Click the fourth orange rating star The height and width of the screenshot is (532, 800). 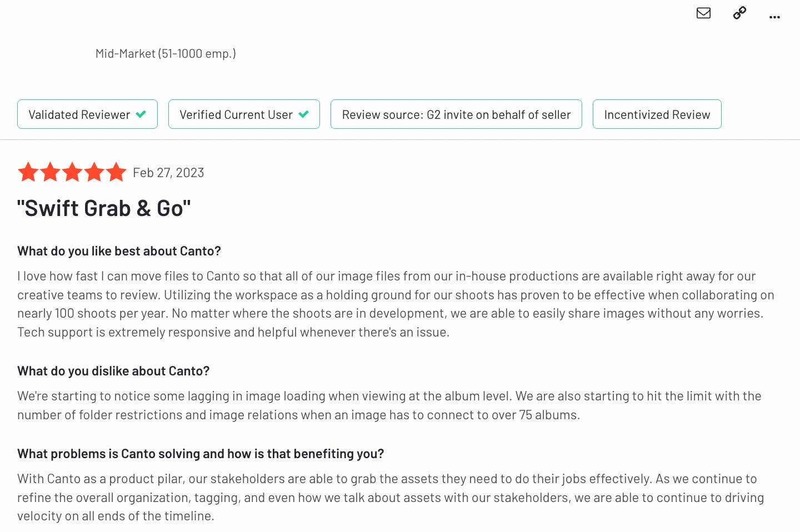(94, 172)
